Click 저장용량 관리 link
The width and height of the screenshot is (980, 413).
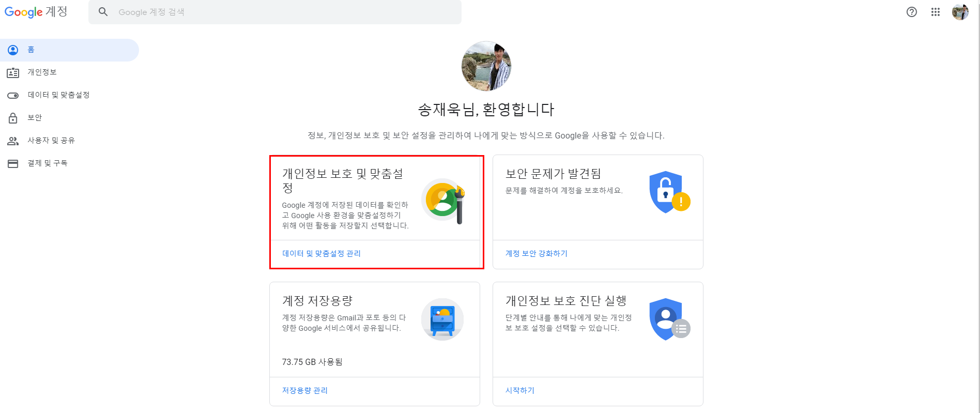[305, 390]
